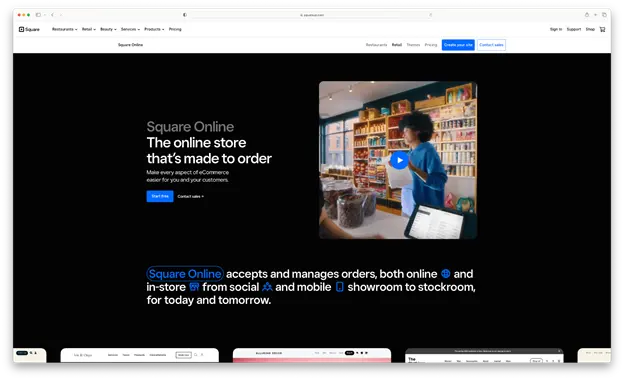Click the Create your site button
The image size is (624, 380).
(458, 45)
